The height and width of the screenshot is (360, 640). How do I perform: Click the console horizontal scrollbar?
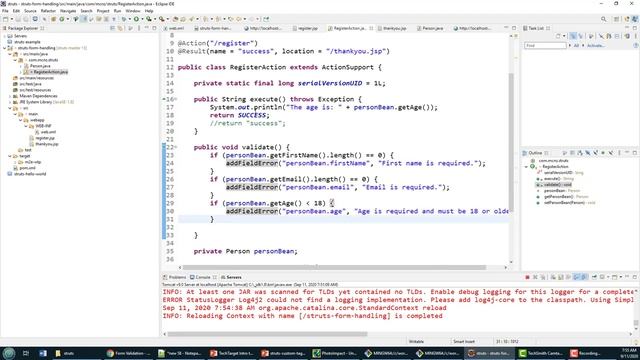pos(267,334)
